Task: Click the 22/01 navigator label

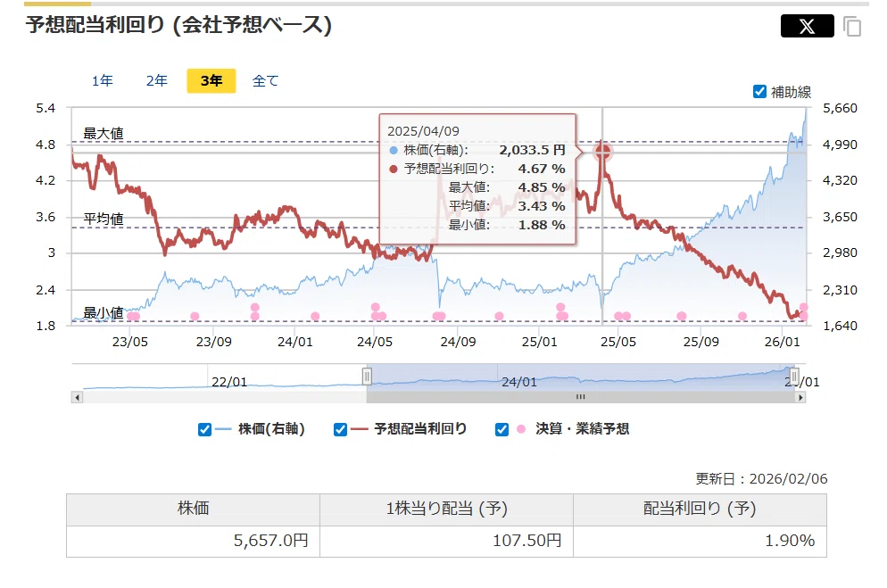Action: pos(229,382)
